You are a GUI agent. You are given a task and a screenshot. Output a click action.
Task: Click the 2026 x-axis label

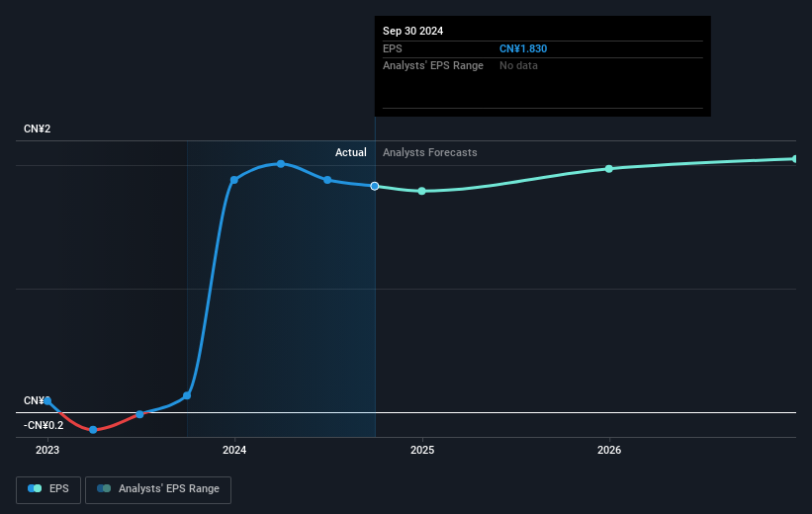(609, 451)
